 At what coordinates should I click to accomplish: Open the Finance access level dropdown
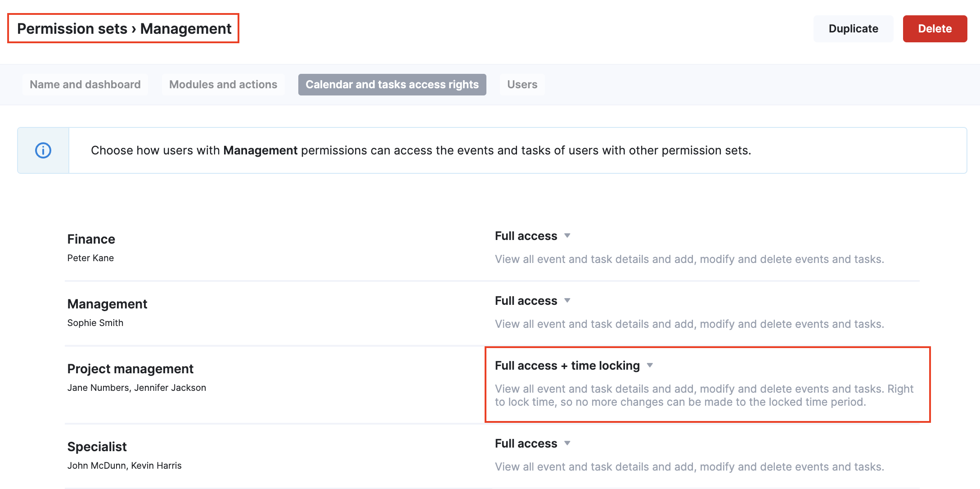(533, 236)
